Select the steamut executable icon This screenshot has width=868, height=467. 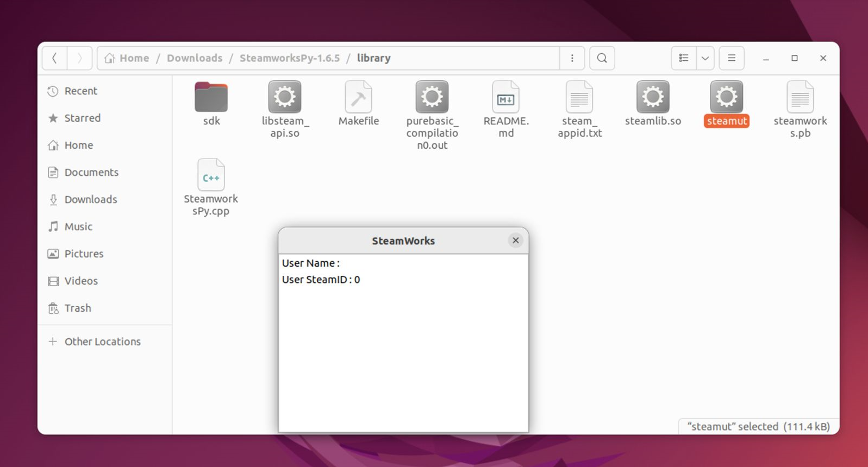(727, 97)
